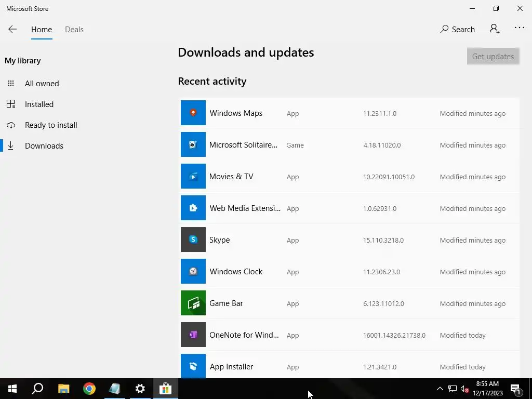Open the Windows Start menu
Image resolution: width=532 pixels, height=399 pixels.
(x=12, y=389)
